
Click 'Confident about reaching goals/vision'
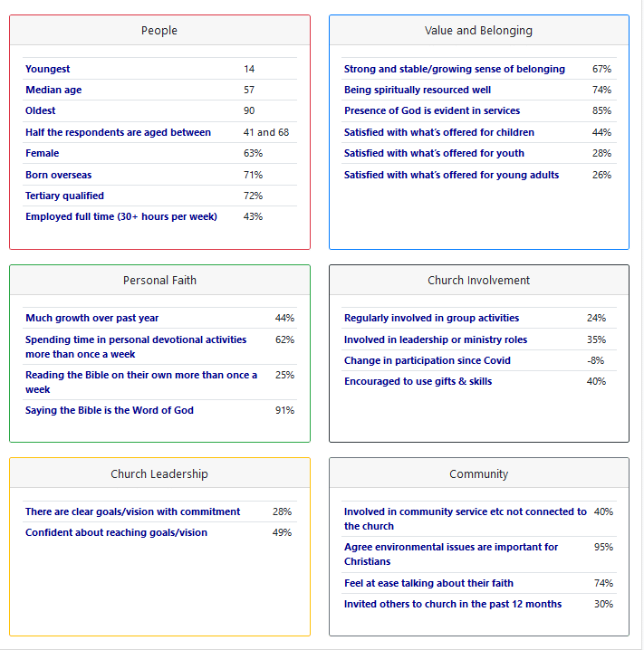click(116, 532)
